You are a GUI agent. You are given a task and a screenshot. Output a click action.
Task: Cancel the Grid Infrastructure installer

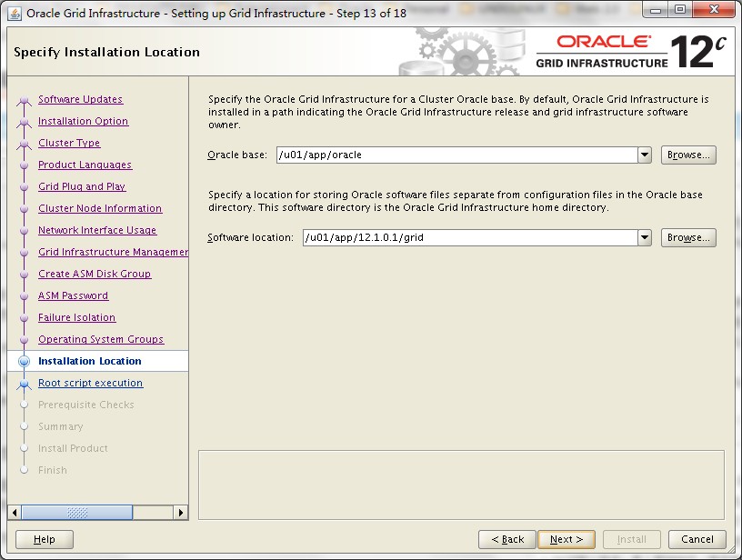click(x=697, y=539)
